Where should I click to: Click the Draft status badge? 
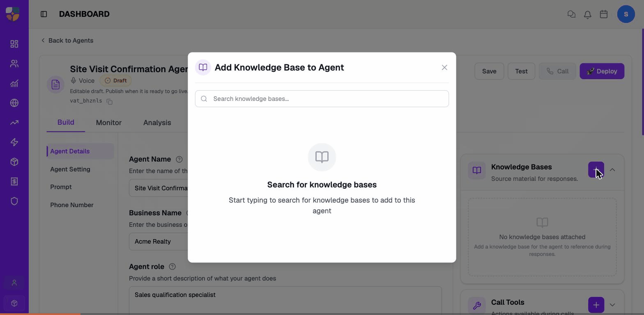pos(115,81)
